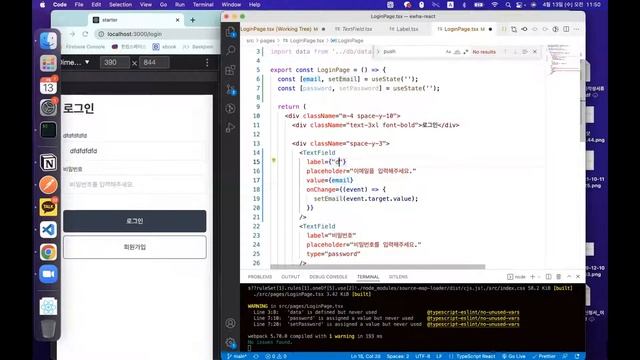Open the Source Control view
The height and width of the screenshot is (360, 640).
(231, 89)
